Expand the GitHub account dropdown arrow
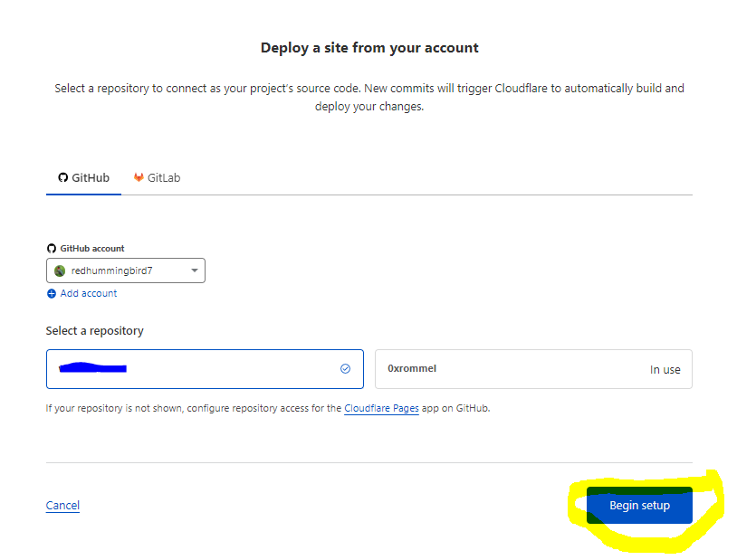737x560 pixels. pos(194,271)
